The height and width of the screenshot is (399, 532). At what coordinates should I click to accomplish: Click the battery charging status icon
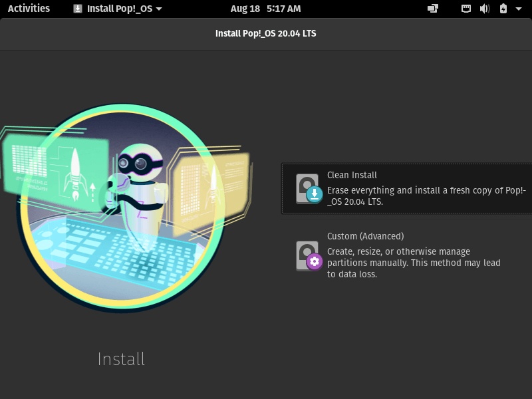click(x=503, y=9)
